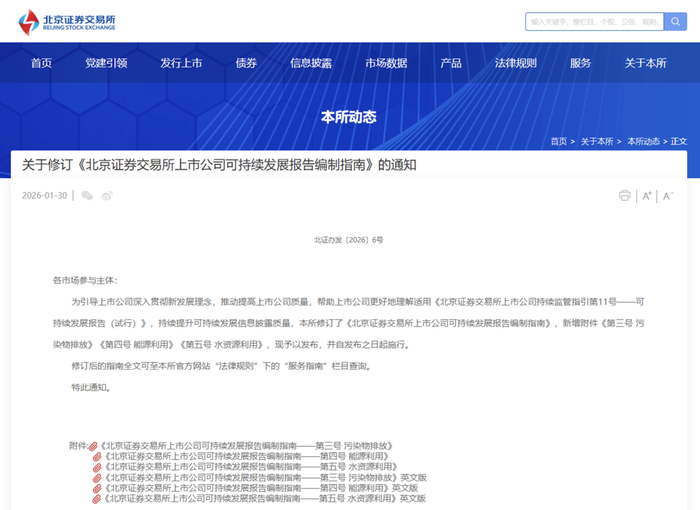Click the Beijing Stock Exchange logo
This screenshot has width=700, height=510.
(x=67, y=21)
